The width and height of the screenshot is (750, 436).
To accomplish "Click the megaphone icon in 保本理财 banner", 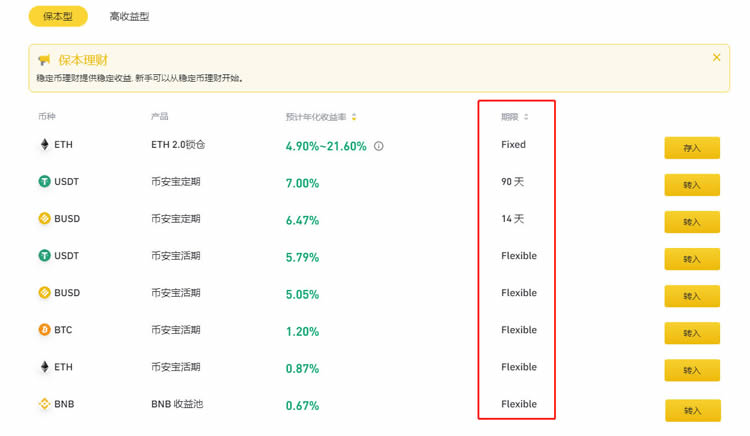I will 45,60.
